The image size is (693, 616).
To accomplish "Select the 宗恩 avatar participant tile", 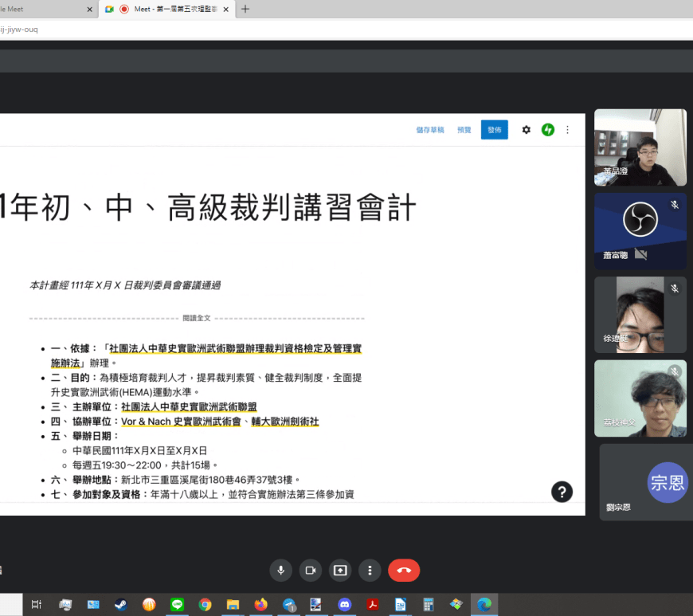I will tap(645, 482).
